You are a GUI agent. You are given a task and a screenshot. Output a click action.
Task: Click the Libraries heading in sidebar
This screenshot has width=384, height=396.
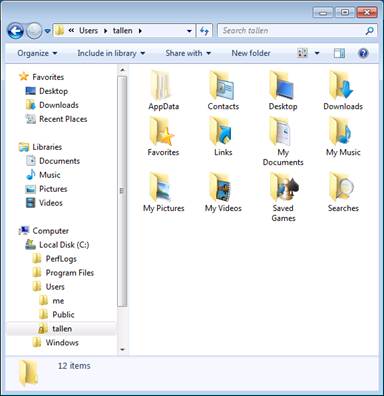click(x=40, y=147)
